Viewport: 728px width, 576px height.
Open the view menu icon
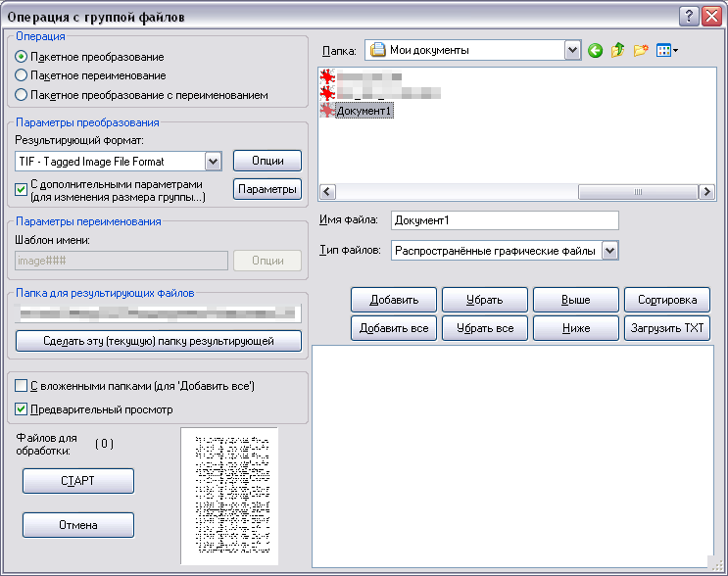(667, 50)
